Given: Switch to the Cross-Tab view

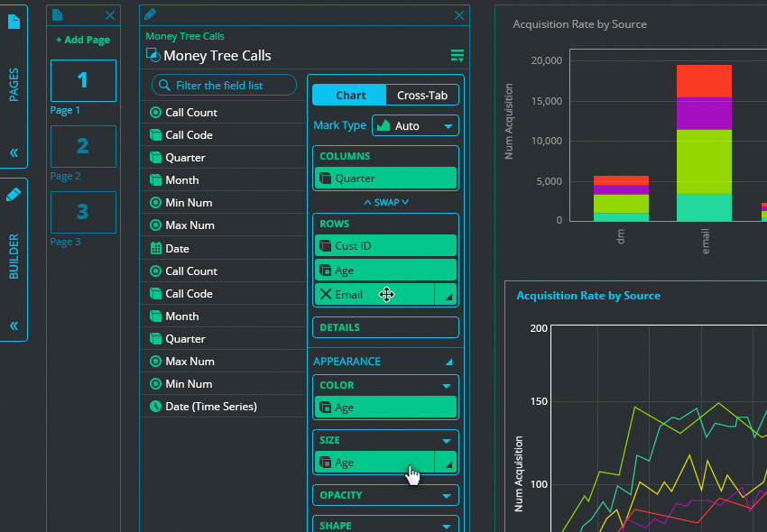Looking at the screenshot, I should pyautogui.click(x=422, y=96).
